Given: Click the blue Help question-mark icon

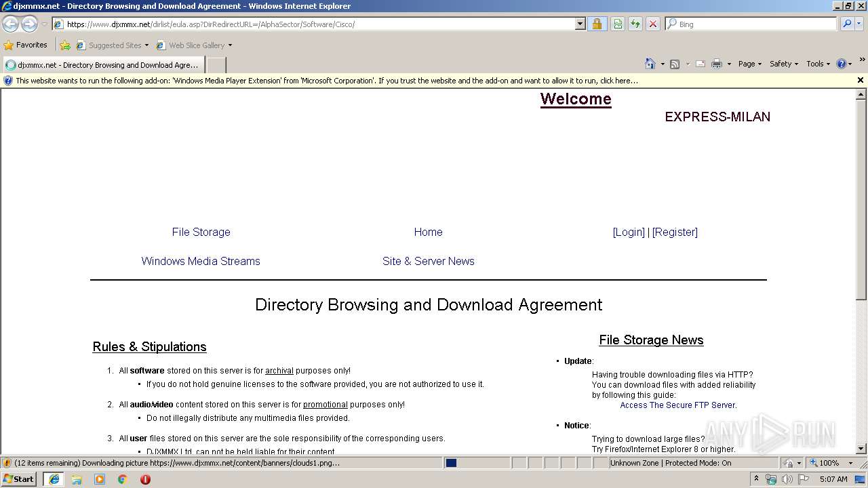Looking at the screenshot, I should click(x=842, y=64).
